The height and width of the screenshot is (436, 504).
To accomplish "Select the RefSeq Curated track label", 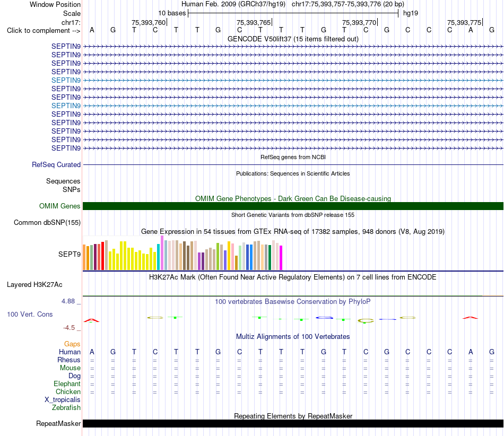I will pos(56,164).
